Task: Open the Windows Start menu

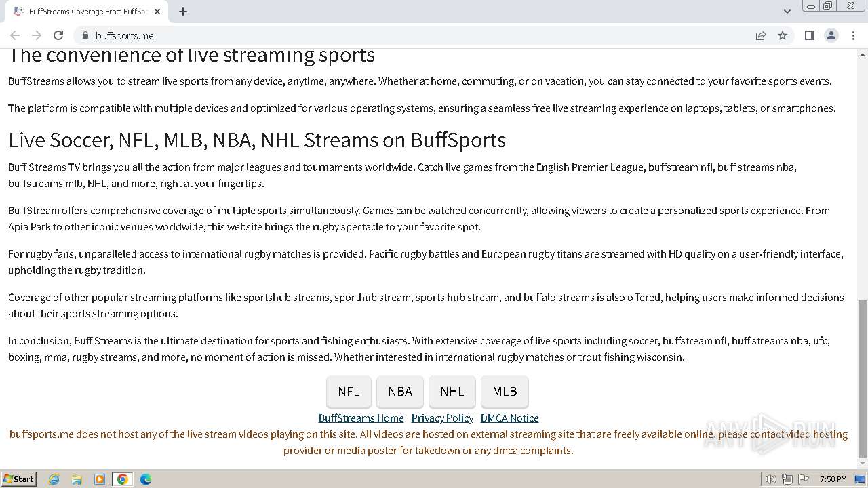Action: (x=19, y=479)
